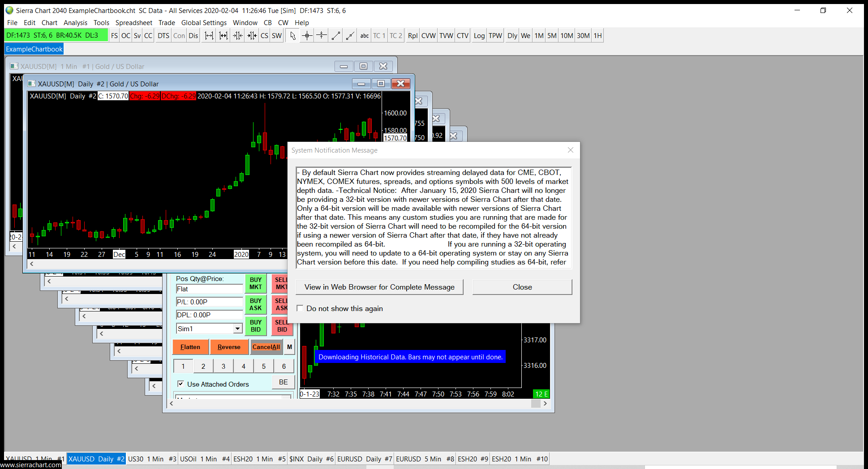Image resolution: width=868 pixels, height=469 pixels.
Task: Select the abc text drawing tool
Action: tap(365, 36)
